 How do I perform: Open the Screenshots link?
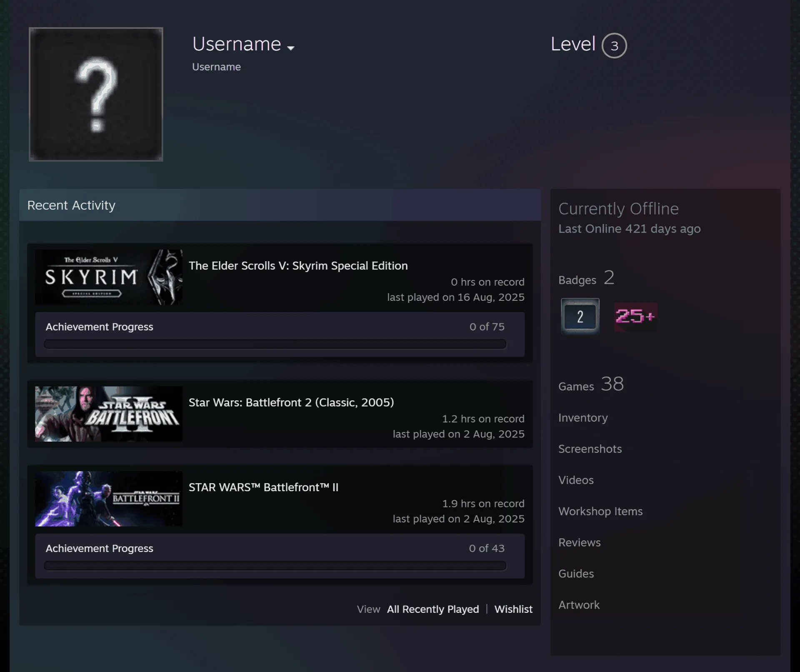click(x=590, y=449)
